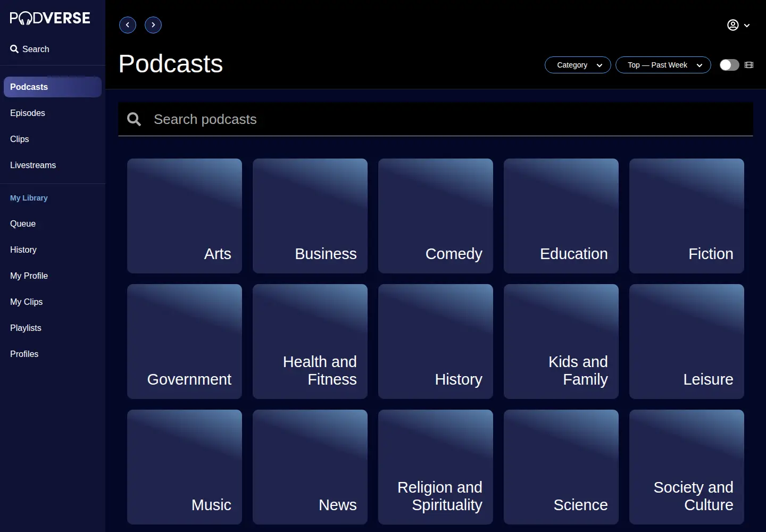The width and height of the screenshot is (766, 532).
Task: Click the Search podcasts input field
Action: 436,119
